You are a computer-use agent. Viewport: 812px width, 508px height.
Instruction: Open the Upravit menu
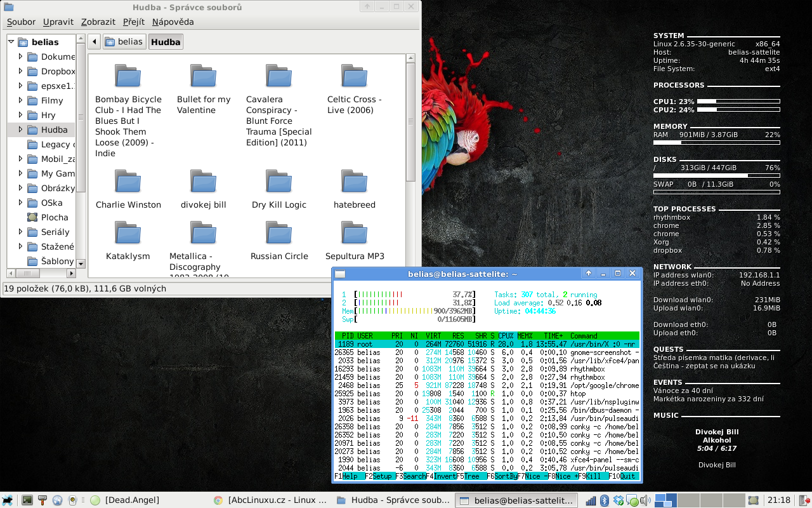[x=58, y=22]
